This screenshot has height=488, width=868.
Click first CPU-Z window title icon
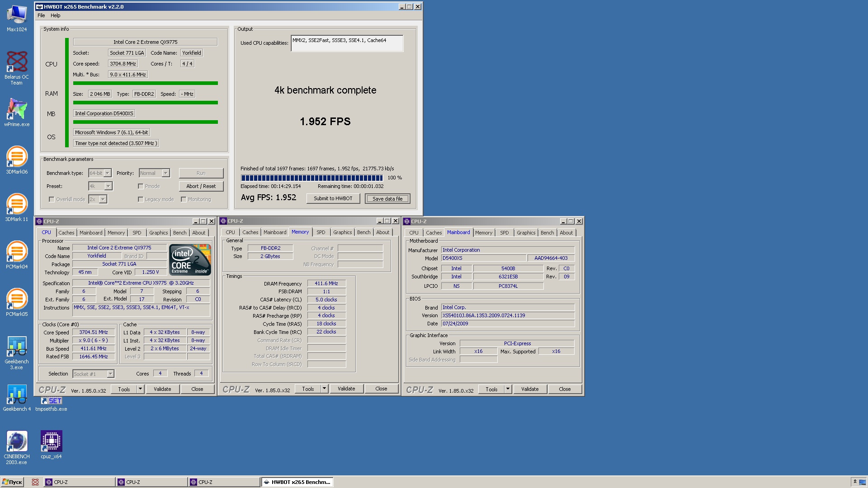[x=39, y=221]
